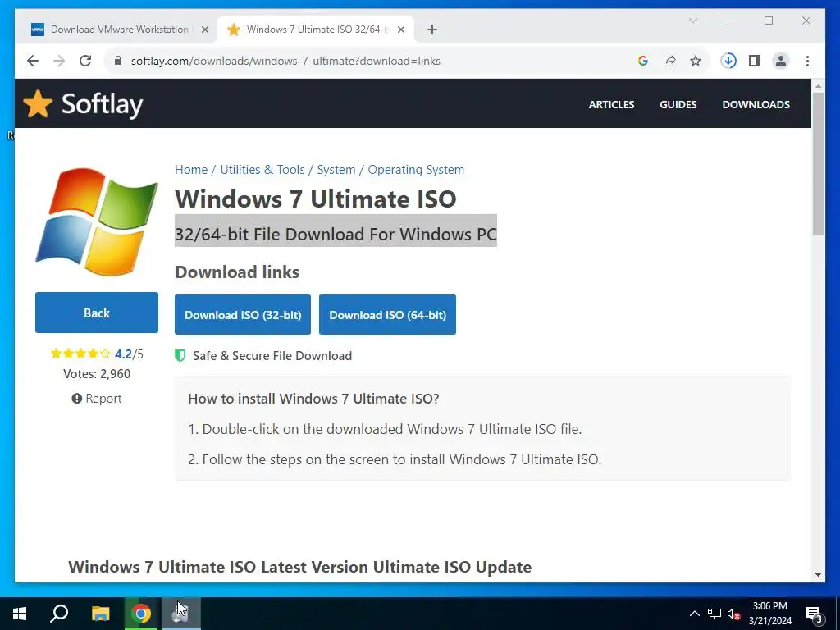Open the Windows Start menu
The width and height of the screenshot is (840, 630).
(20, 614)
